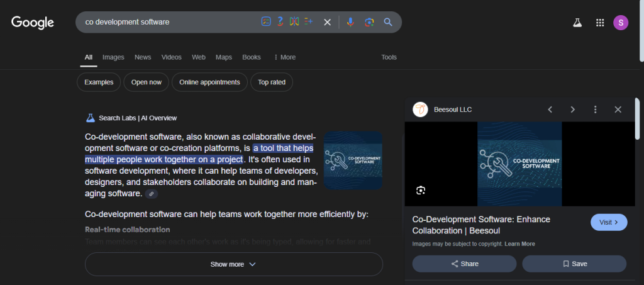Switch to the Web tab
This screenshot has width=644, height=285.
click(199, 57)
